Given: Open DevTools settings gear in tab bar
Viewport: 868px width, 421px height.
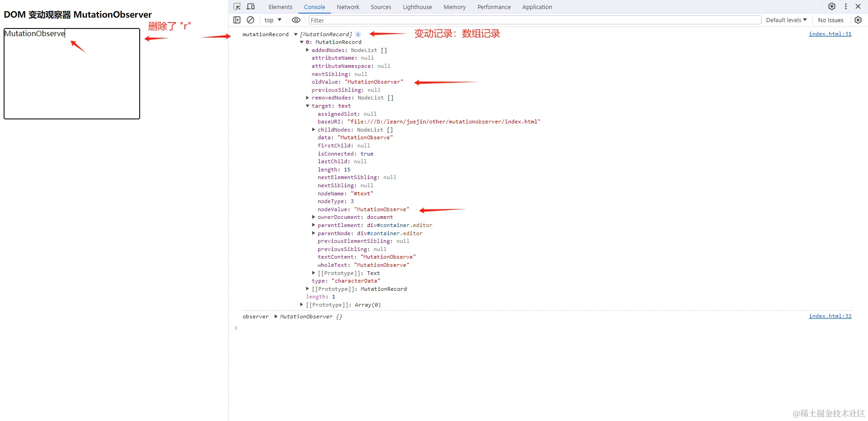Looking at the screenshot, I should pyautogui.click(x=832, y=7).
